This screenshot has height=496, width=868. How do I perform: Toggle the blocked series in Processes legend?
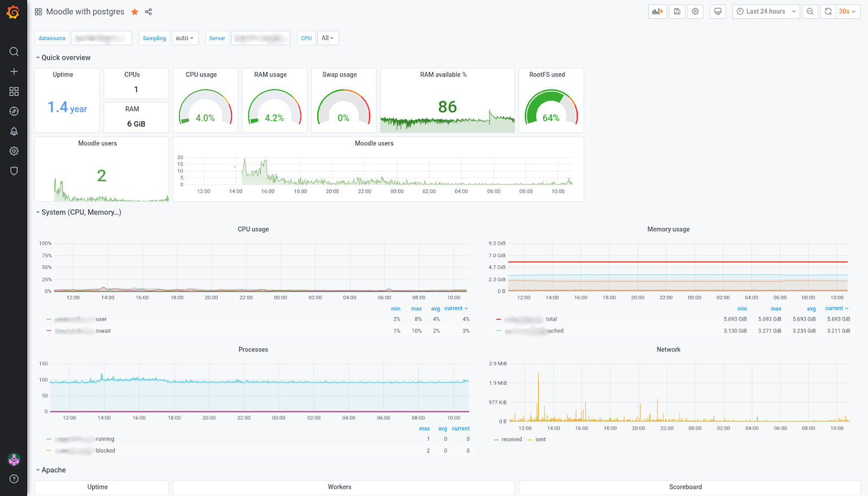(x=85, y=451)
